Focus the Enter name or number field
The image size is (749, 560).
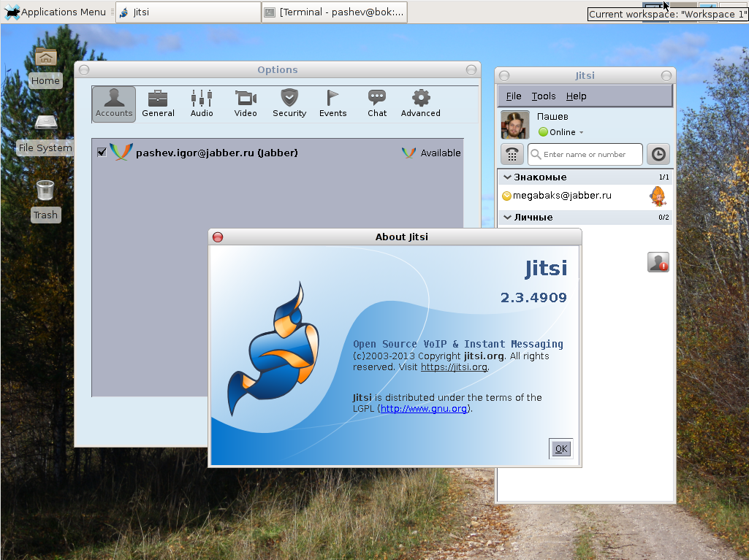(585, 154)
